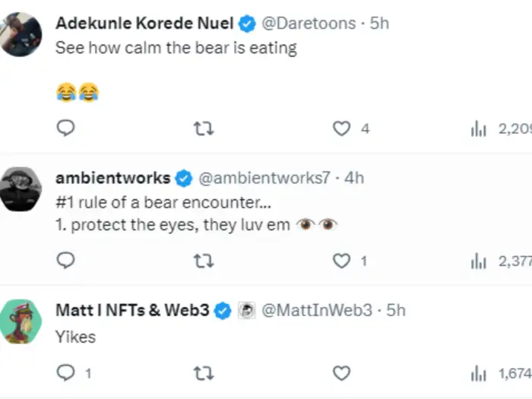Retweet Matt's 'Yikes' tweet
Viewport: 532px width, 399px height.
(204, 372)
